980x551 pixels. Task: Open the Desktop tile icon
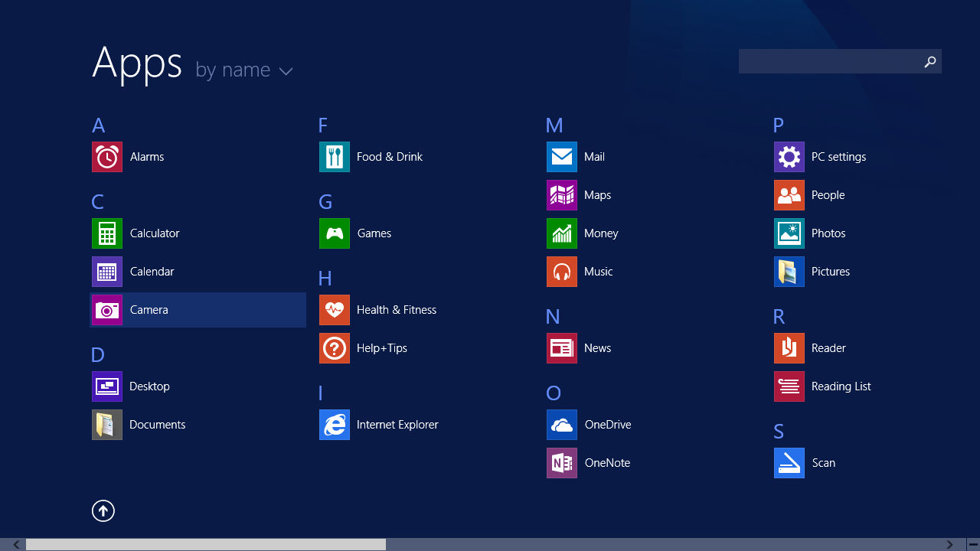tap(107, 386)
